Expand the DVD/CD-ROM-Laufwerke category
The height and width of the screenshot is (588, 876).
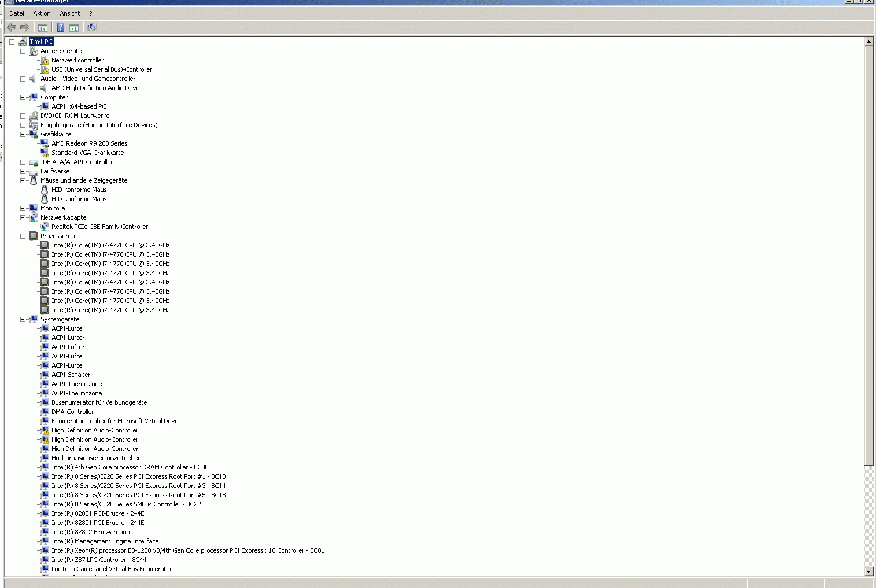pyautogui.click(x=23, y=116)
